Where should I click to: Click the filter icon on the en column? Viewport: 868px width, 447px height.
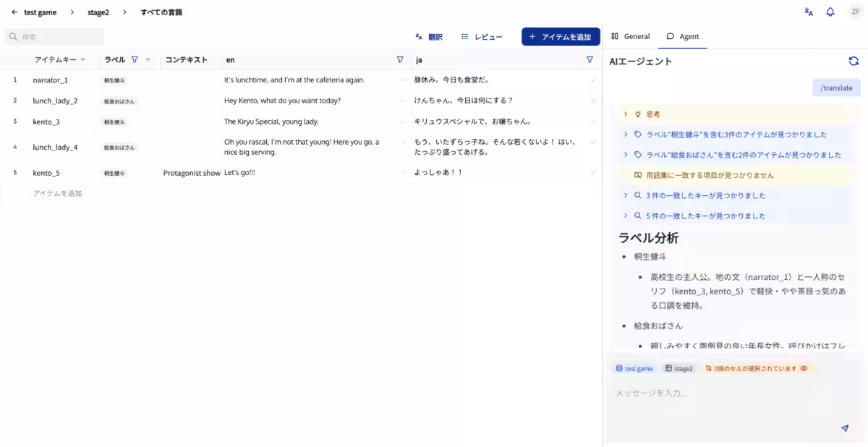[400, 59]
